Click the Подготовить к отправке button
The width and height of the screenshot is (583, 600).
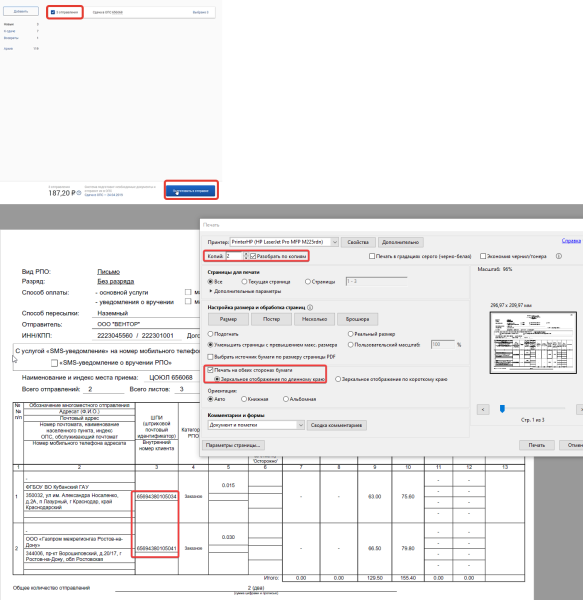pos(191,190)
